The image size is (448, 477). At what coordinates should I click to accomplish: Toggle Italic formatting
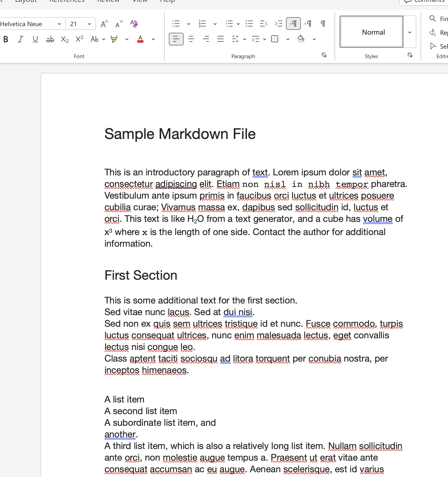pyautogui.click(x=20, y=39)
